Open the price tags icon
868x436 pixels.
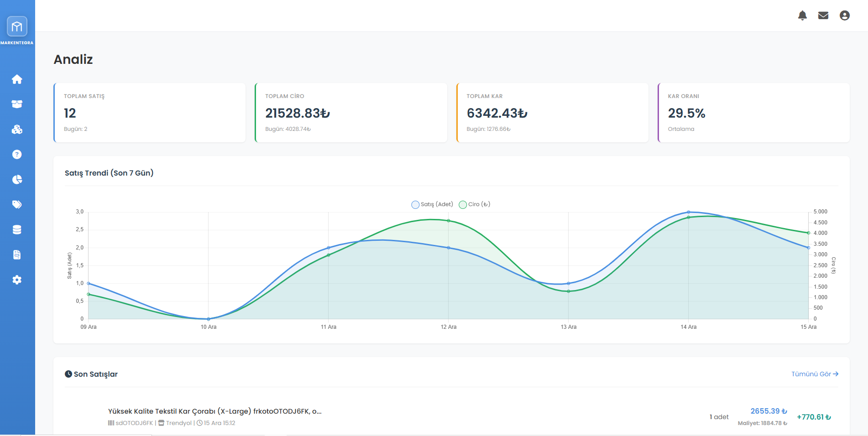tap(17, 204)
